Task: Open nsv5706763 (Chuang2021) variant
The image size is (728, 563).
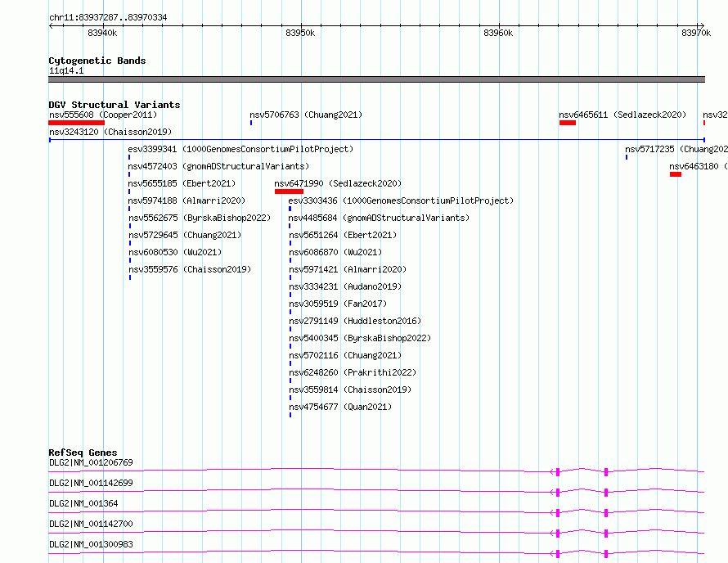Action: point(306,115)
